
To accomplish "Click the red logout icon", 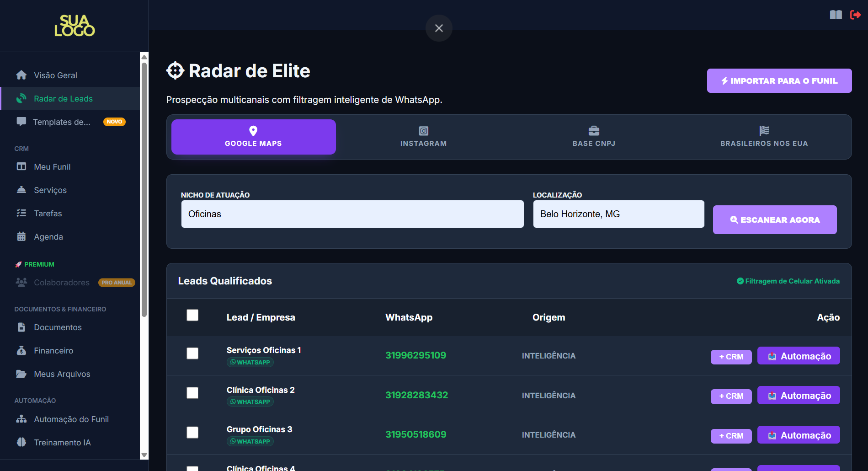I will tap(856, 15).
